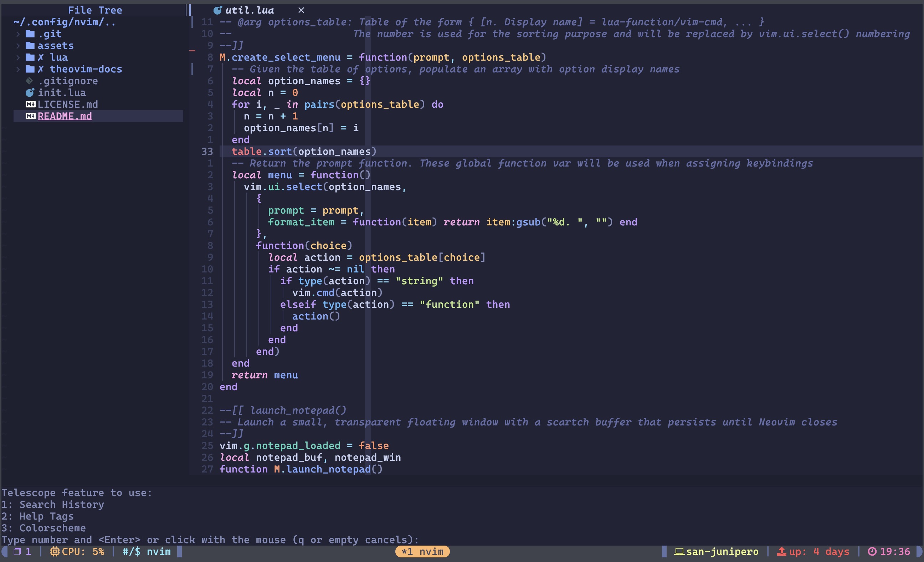Click the lua folder icon
Viewport: 924px width, 562px height.
click(30, 57)
